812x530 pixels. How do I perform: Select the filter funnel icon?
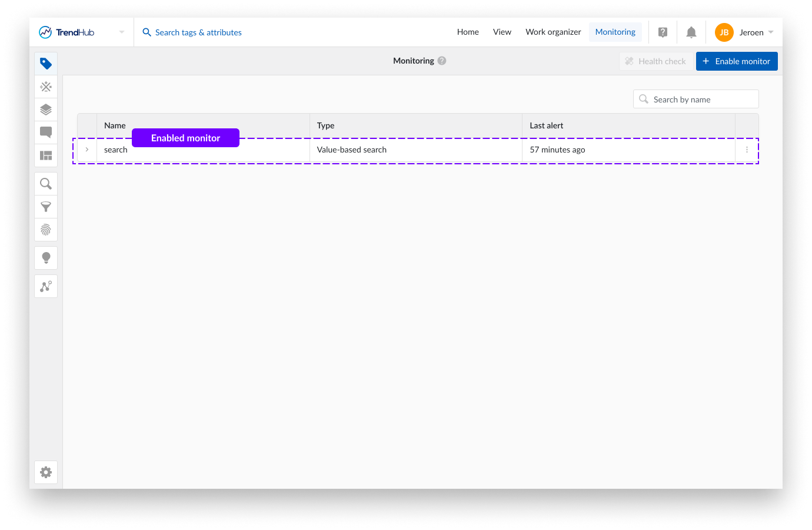click(46, 207)
